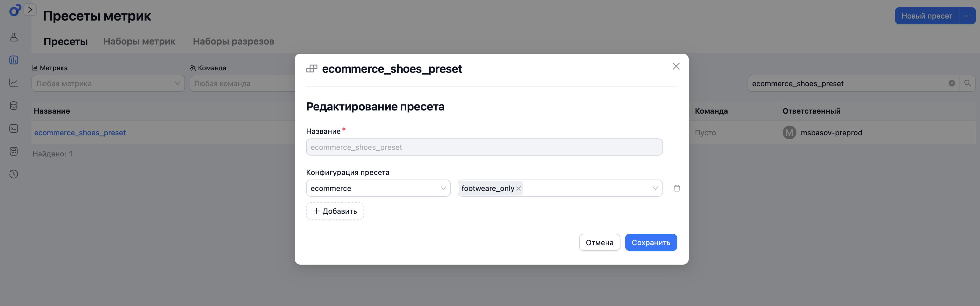Viewport: 980px width, 306px height.
Task: Click the app logo in sidebar
Action: point(15,10)
